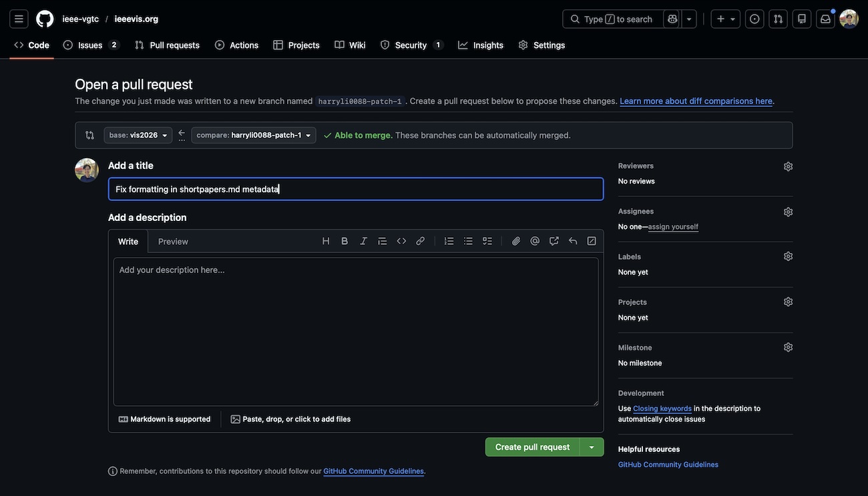Open the Reviewers gear settings

point(788,166)
